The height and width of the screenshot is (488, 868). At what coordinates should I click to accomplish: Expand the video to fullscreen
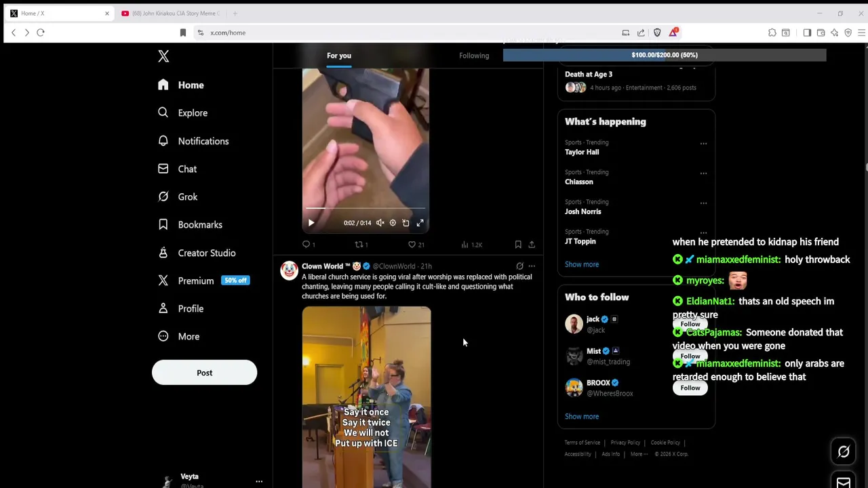[420, 223]
